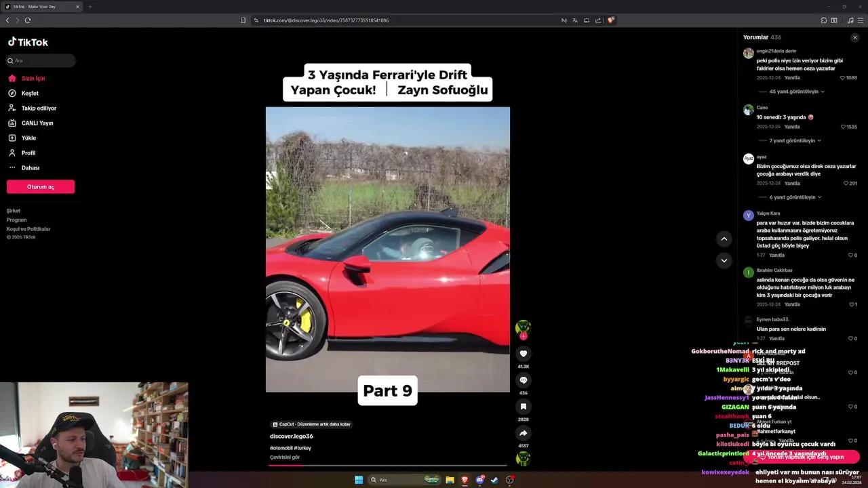Like Ibrahim Cakirbas's comment

(850, 304)
